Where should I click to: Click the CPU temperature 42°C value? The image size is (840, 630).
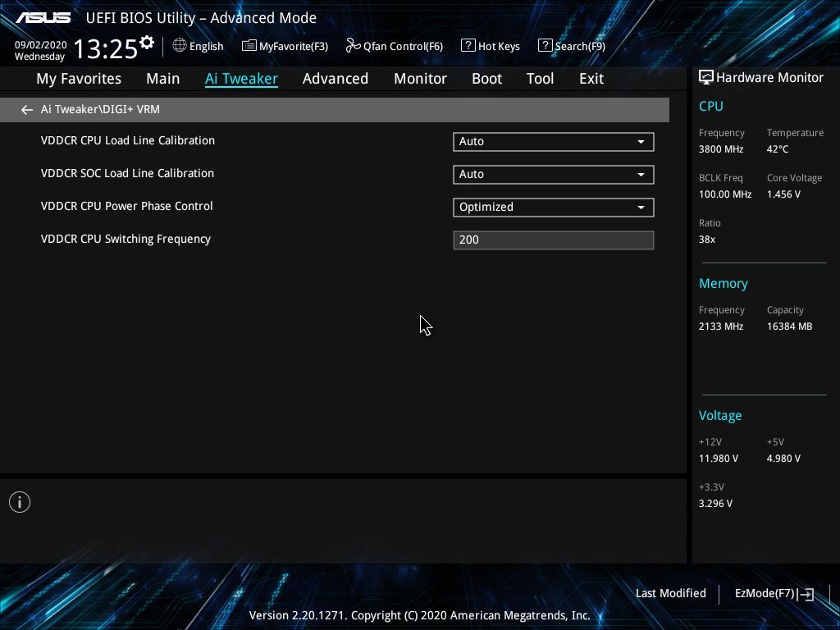click(x=778, y=149)
